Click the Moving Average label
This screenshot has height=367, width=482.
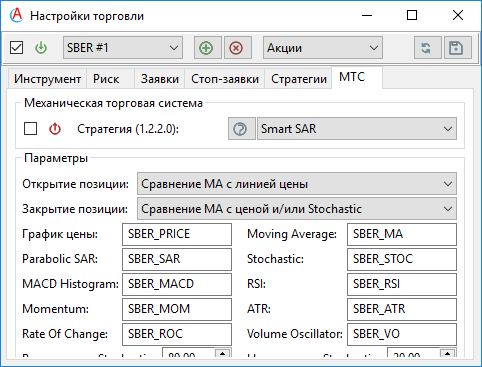click(292, 234)
